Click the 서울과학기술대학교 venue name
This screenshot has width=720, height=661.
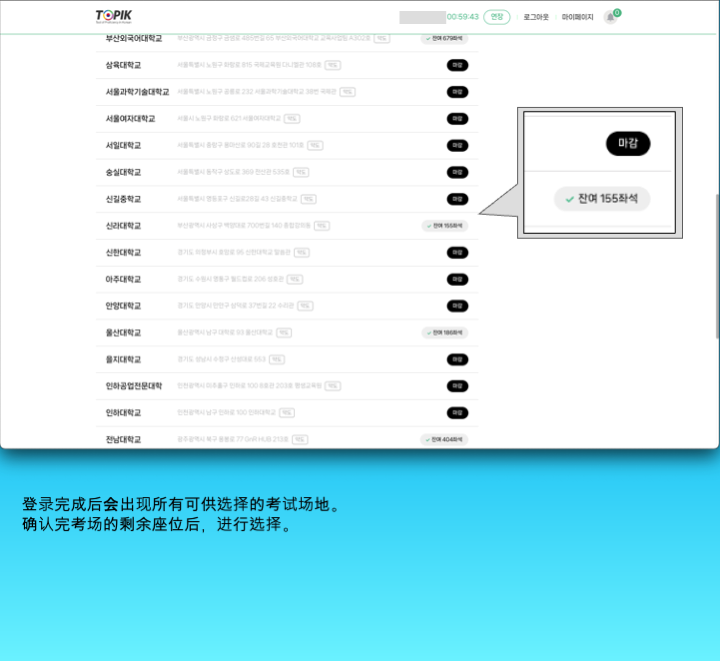[x=137, y=92]
